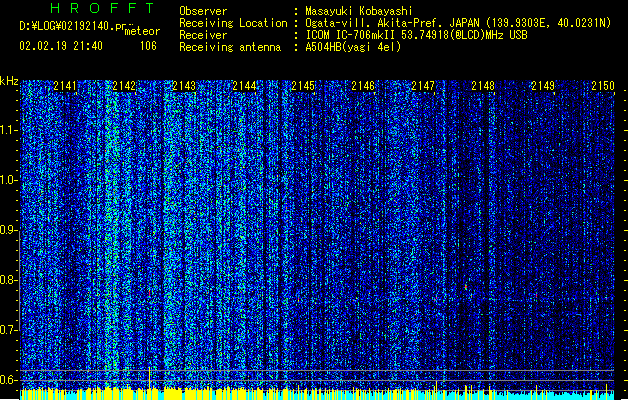Click the tall yellow signal spike near 2142

(150, 378)
